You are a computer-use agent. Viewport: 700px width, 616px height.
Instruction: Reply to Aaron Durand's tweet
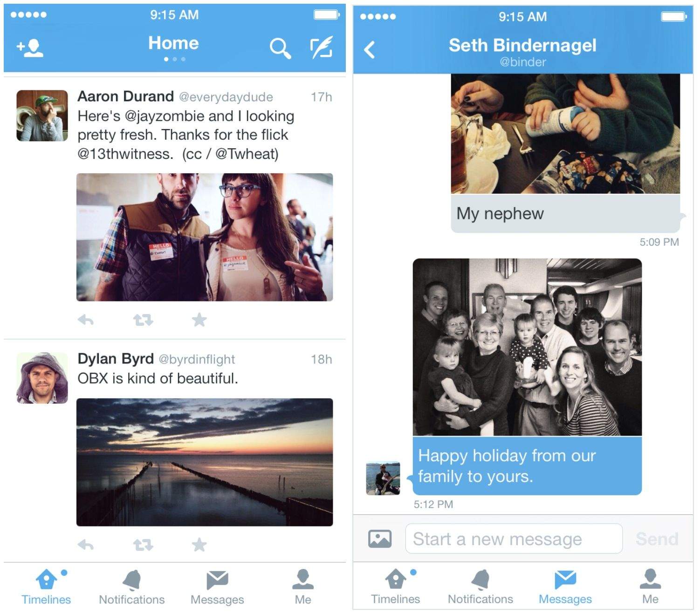(x=86, y=320)
